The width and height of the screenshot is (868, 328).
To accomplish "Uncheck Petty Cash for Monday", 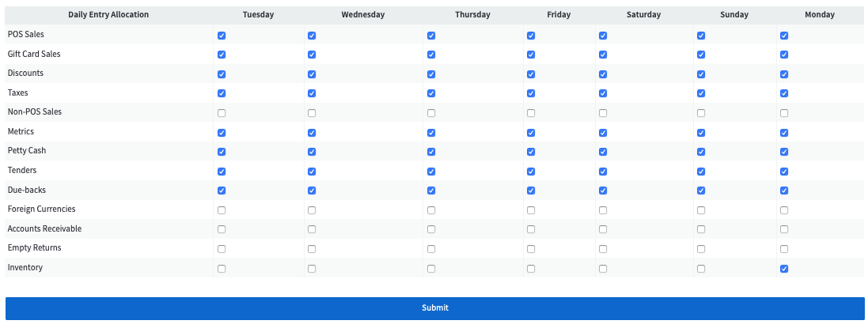I will click(784, 152).
